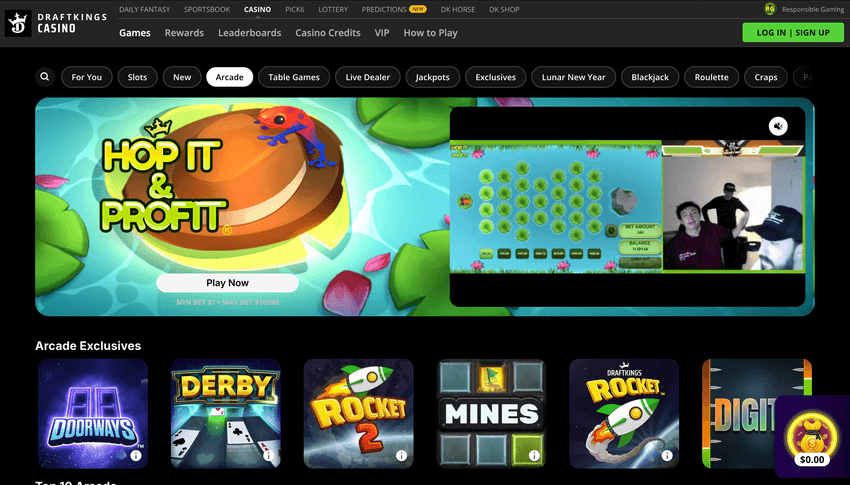Viewport: 850px width, 485px height.
Task: Select the Jackpots category
Action: (433, 77)
